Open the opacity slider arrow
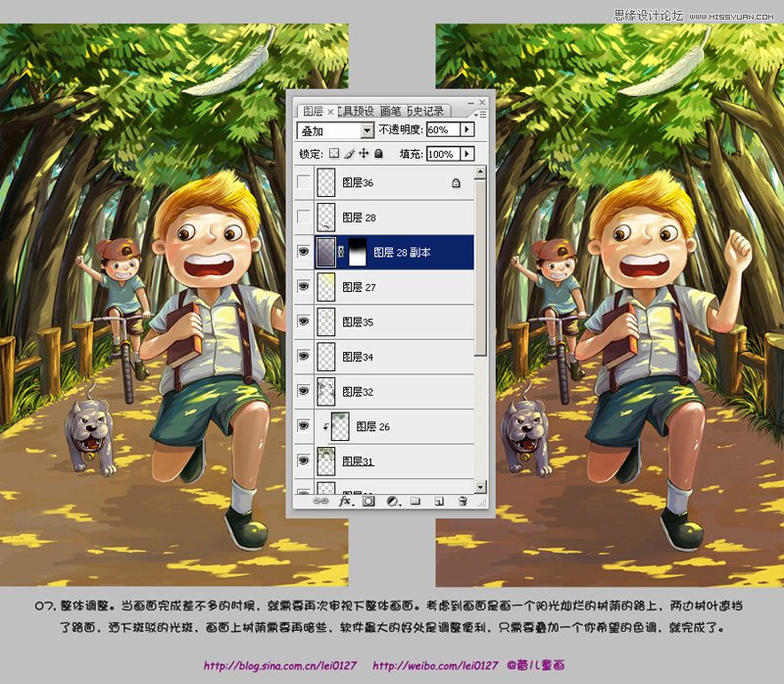 coord(465,129)
